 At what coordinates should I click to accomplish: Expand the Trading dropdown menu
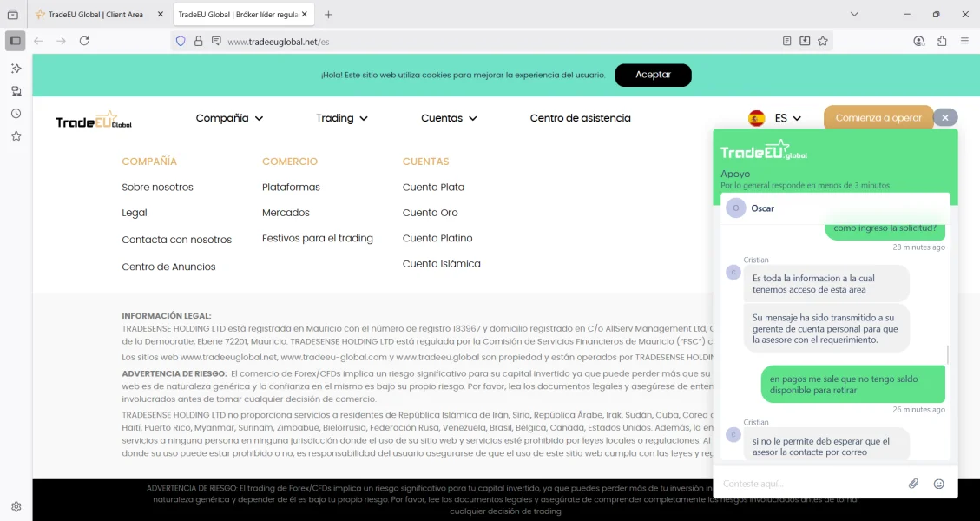[x=341, y=118]
